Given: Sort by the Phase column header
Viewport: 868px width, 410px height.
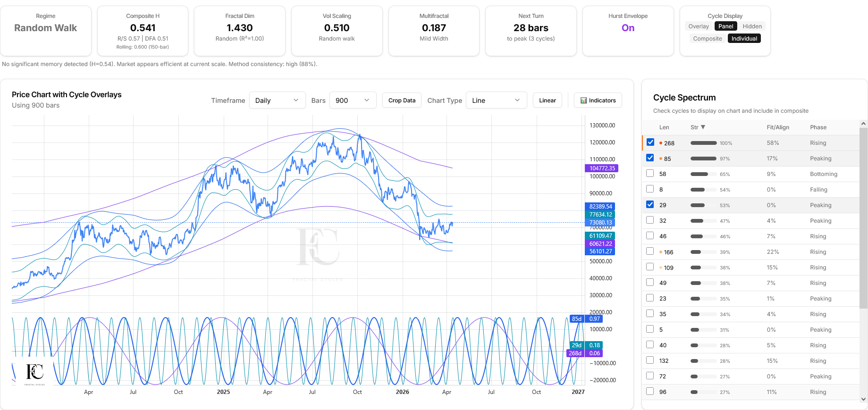Looking at the screenshot, I should click(x=818, y=127).
